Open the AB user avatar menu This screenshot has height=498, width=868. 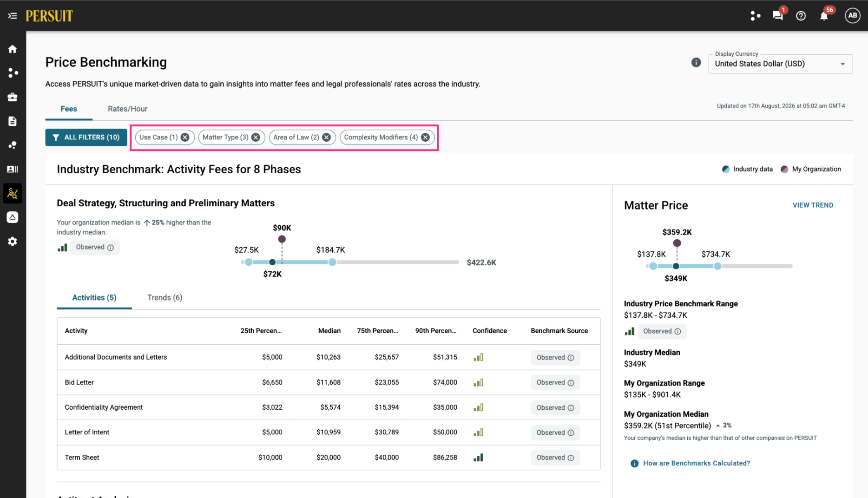tap(852, 16)
